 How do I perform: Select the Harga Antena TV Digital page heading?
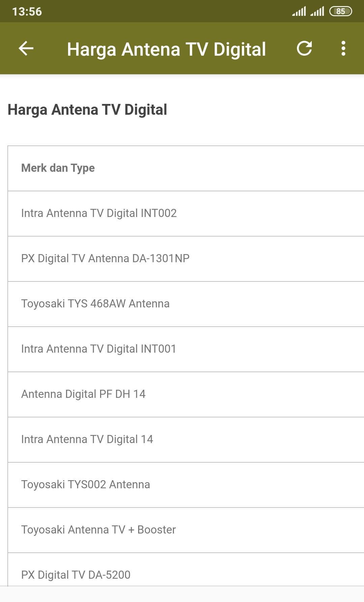pos(87,110)
